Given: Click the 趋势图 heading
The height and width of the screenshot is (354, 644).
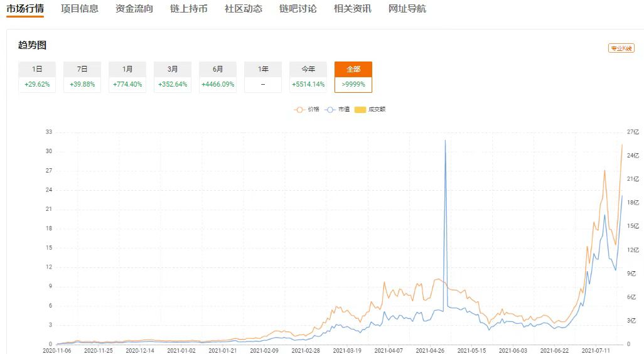Looking at the screenshot, I should point(32,45).
